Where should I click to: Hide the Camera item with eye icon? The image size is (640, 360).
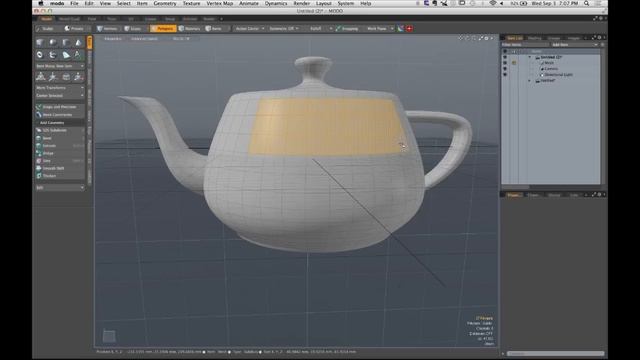[505, 69]
